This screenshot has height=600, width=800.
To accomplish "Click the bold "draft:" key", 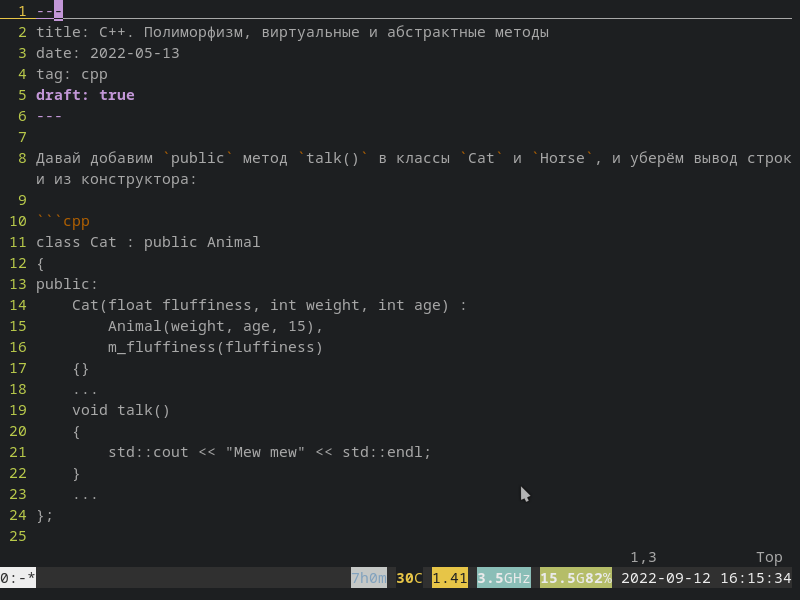I will pos(62,95).
